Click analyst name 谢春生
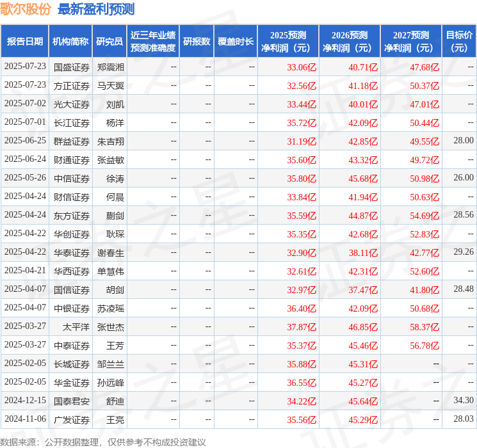477x448 pixels. [x=110, y=253]
